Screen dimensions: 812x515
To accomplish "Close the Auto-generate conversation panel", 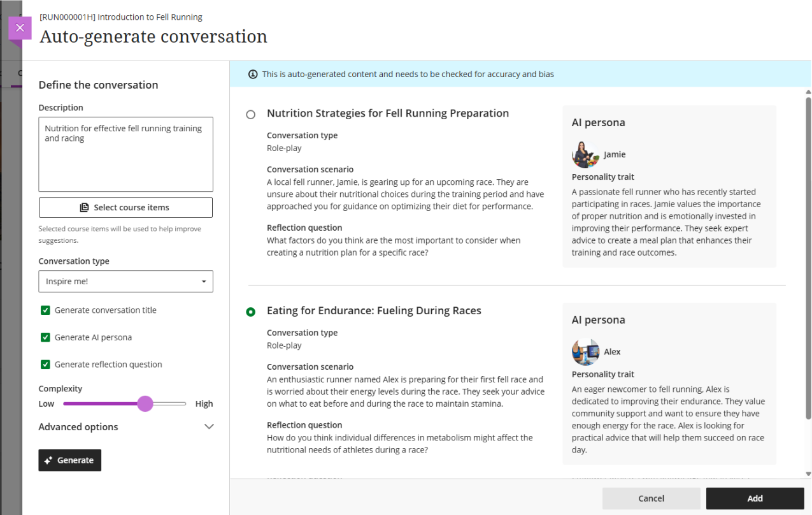I will [x=20, y=28].
